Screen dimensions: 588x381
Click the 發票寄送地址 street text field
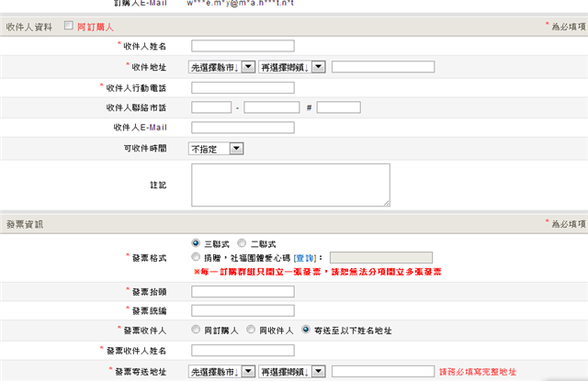(x=383, y=371)
